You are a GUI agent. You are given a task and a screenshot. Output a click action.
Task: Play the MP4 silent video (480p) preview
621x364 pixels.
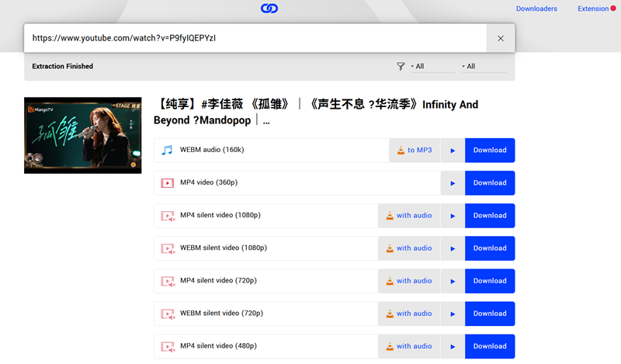453,346
